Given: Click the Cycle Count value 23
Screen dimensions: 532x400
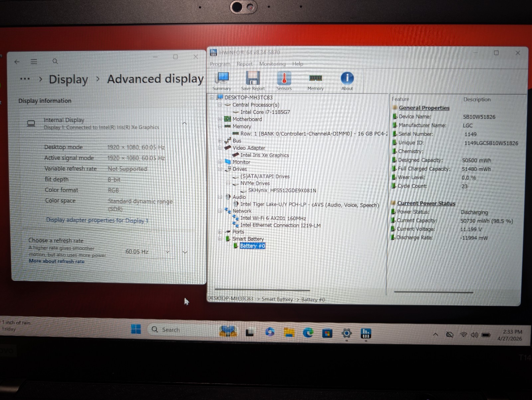Looking at the screenshot, I should [464, 186].
